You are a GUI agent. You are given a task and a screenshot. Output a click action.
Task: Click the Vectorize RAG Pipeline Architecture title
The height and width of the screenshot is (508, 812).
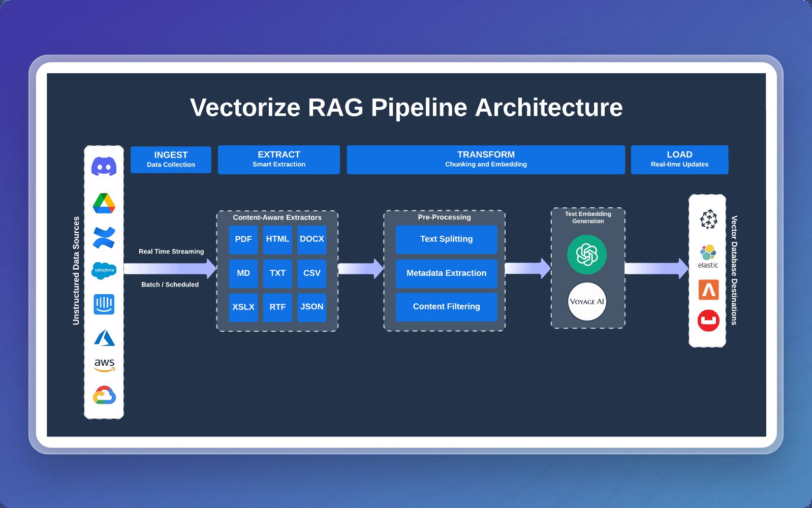[x=406, y=108]
